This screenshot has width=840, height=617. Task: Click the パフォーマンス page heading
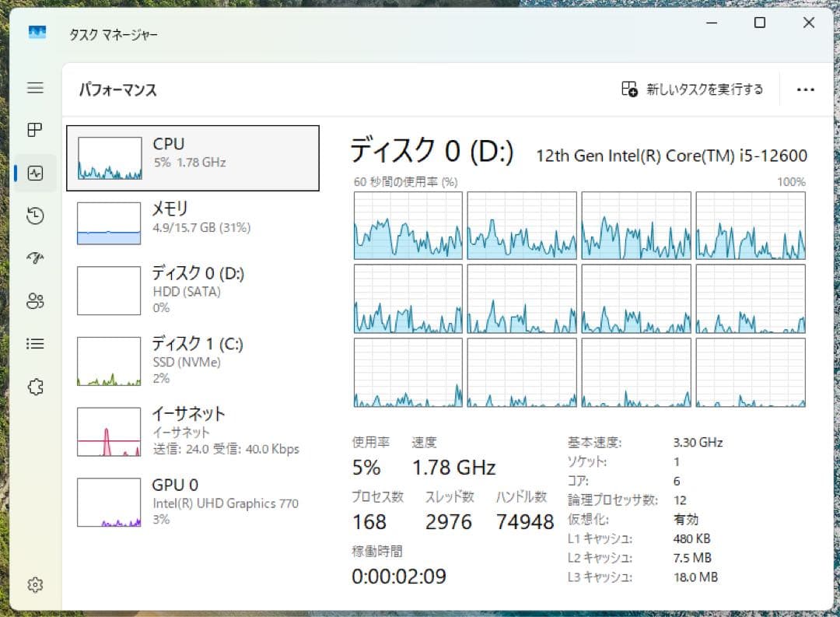click(117, 90)
